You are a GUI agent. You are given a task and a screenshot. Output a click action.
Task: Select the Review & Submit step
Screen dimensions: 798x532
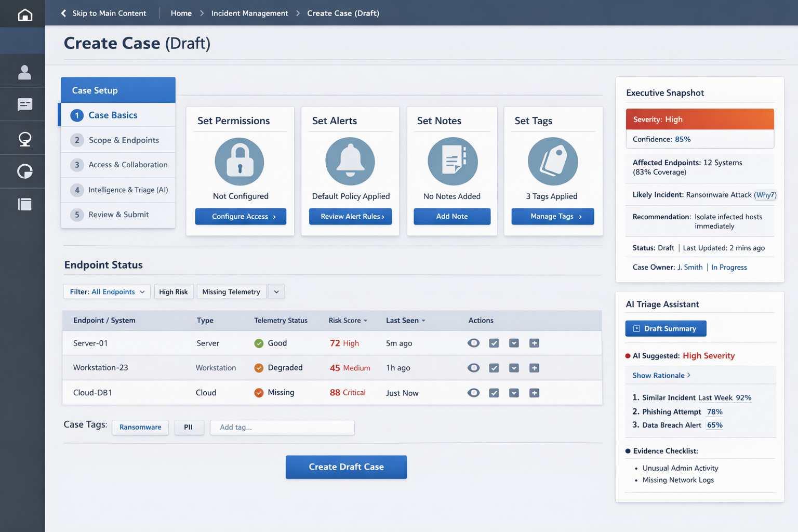click(x=118, y=215)
